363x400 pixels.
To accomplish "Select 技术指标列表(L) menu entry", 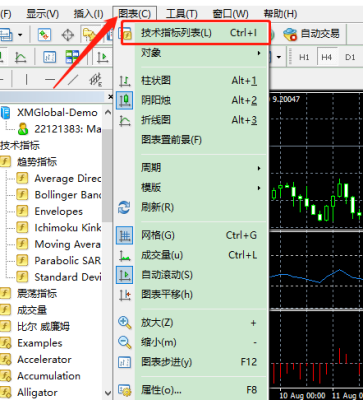I will pos(195,33).
